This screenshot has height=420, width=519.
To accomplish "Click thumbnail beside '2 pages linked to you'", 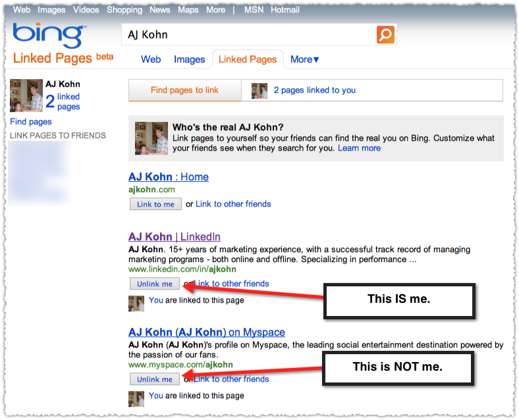I will click(259, 91).
